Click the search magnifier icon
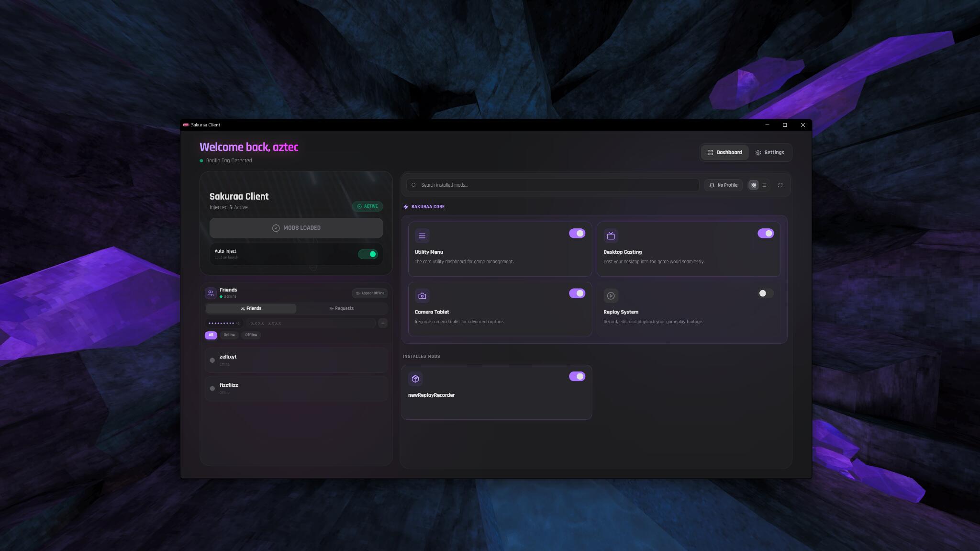 pos(414,185)
